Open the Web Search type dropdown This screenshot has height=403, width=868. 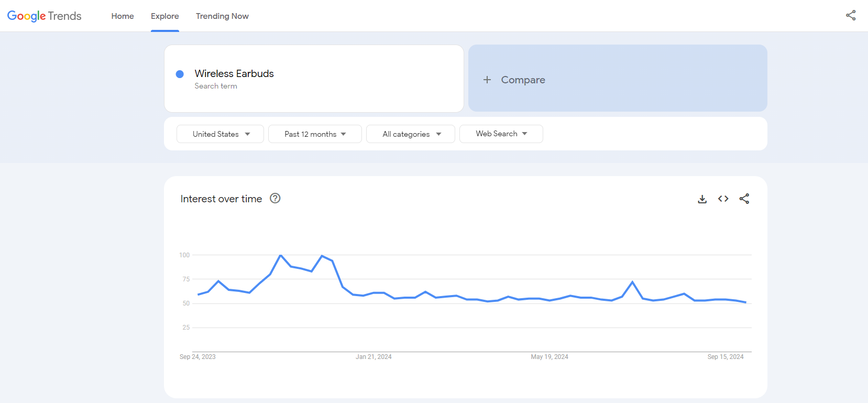501,134
